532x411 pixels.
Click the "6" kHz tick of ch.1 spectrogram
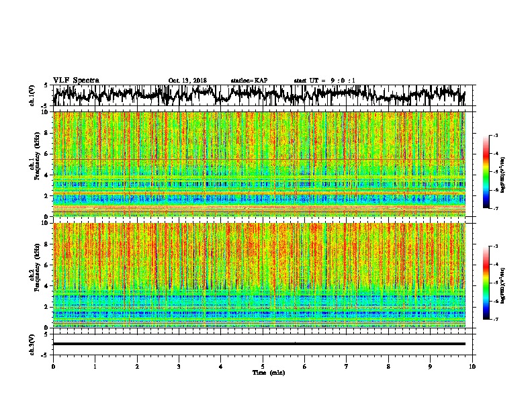click(47, 154)
